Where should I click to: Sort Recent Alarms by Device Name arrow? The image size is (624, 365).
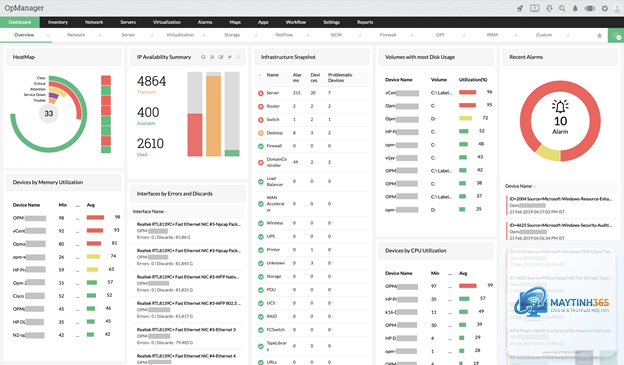(534, 186)
